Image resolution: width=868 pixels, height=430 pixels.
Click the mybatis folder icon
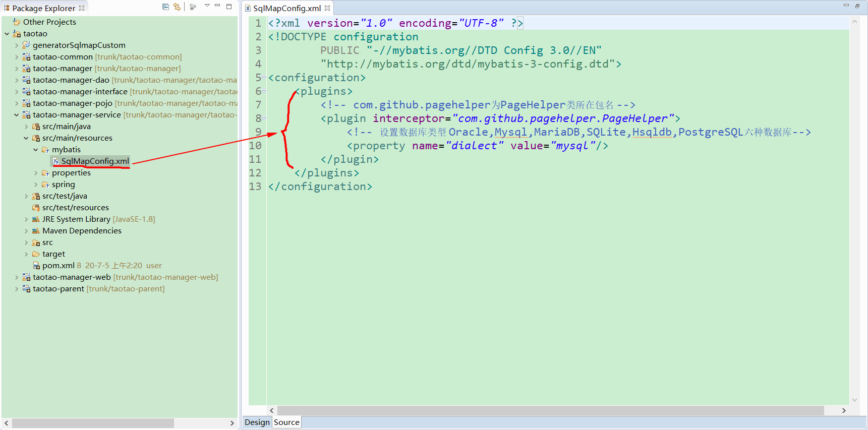[x=45, y=150]
